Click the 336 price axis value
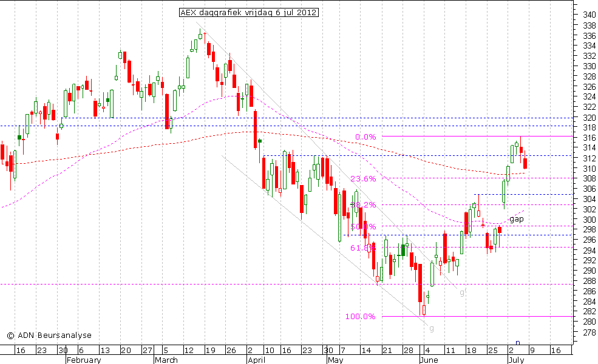Screen dimensions: 598x364 point(590,35)
